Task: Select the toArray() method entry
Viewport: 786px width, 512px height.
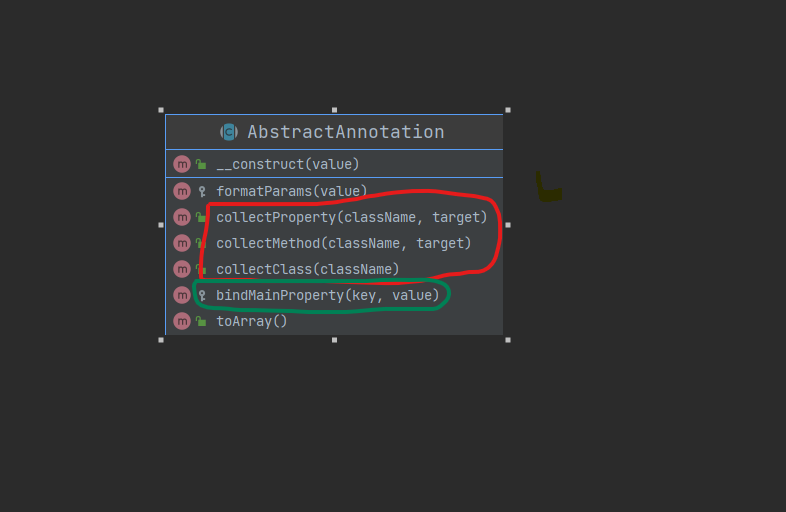Action: pos(252,321)
